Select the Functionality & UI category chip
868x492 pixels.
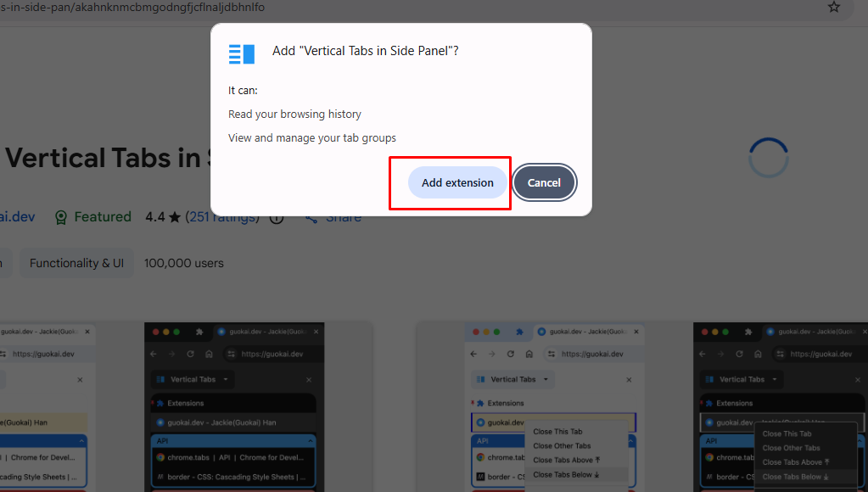76,263
